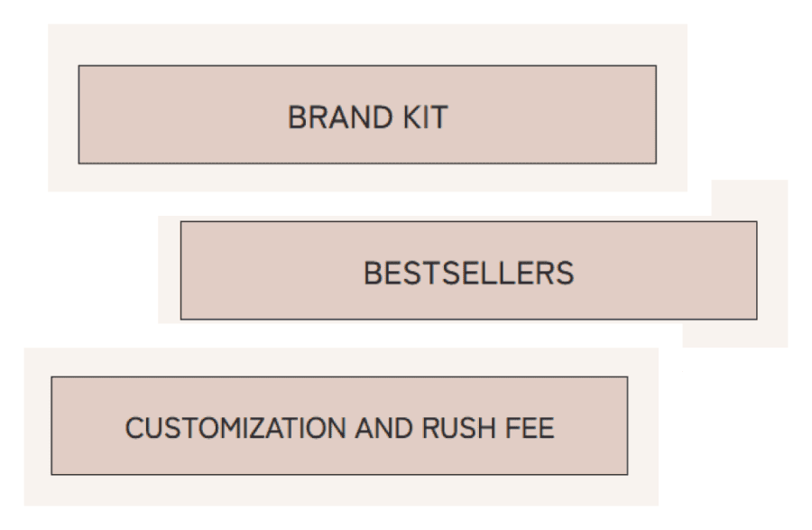Click the BRAND KIT button

tap(367, 115)
